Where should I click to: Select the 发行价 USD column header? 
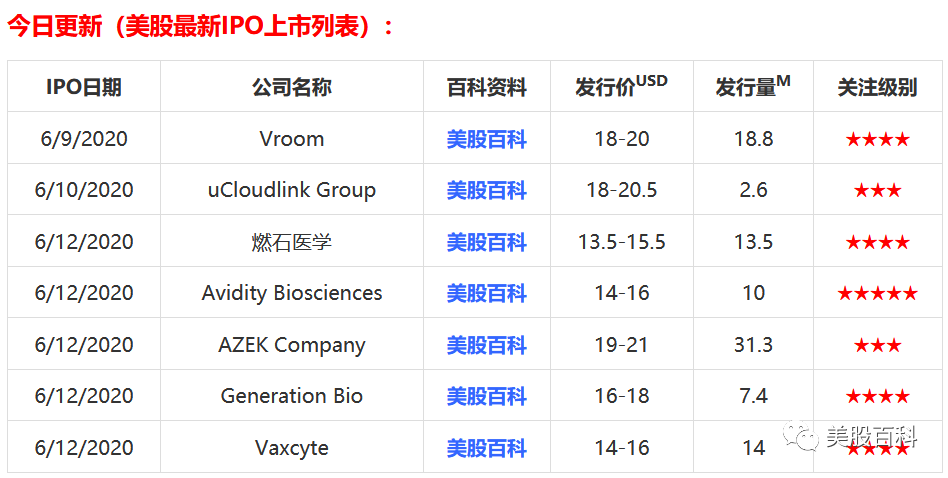pyautogui.click(x=622, y=86)
